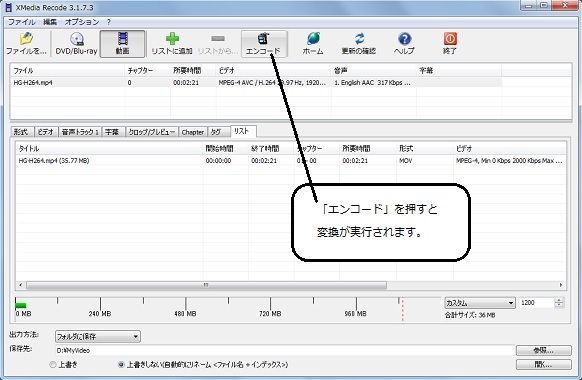This screenshot has height=380, width=582.
Task: Check for updates with 更新の確認
Action: pyautogui.click(x=359, y=44)
